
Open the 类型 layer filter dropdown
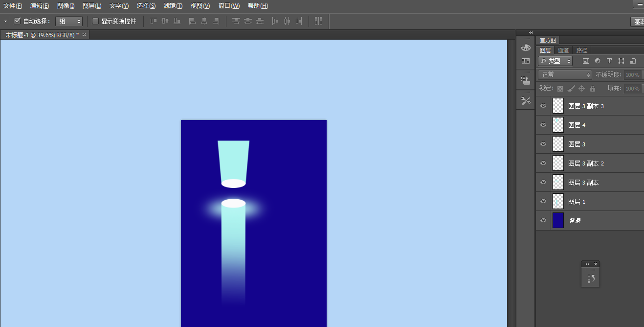555,61
